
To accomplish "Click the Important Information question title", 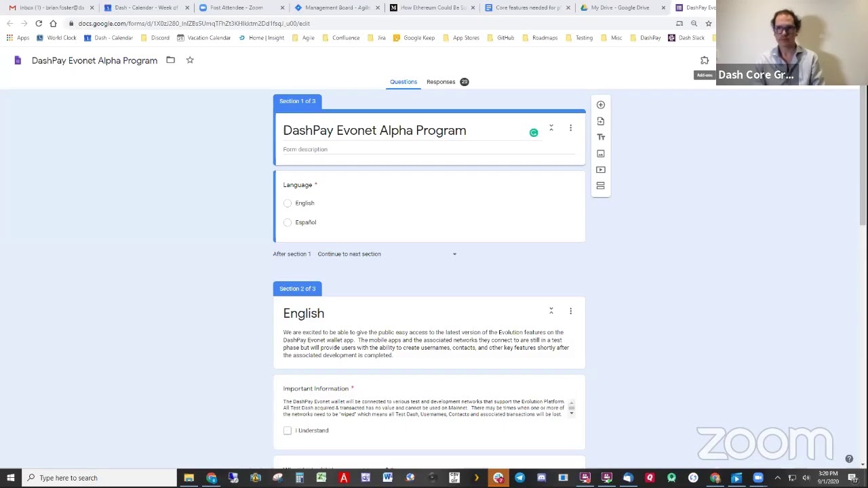I will 316,389.
